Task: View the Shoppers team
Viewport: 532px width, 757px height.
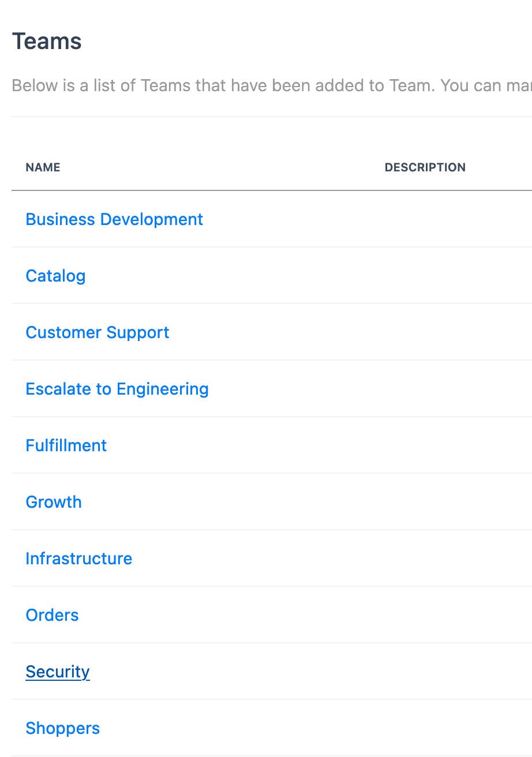Action: (x=63, y=728)
